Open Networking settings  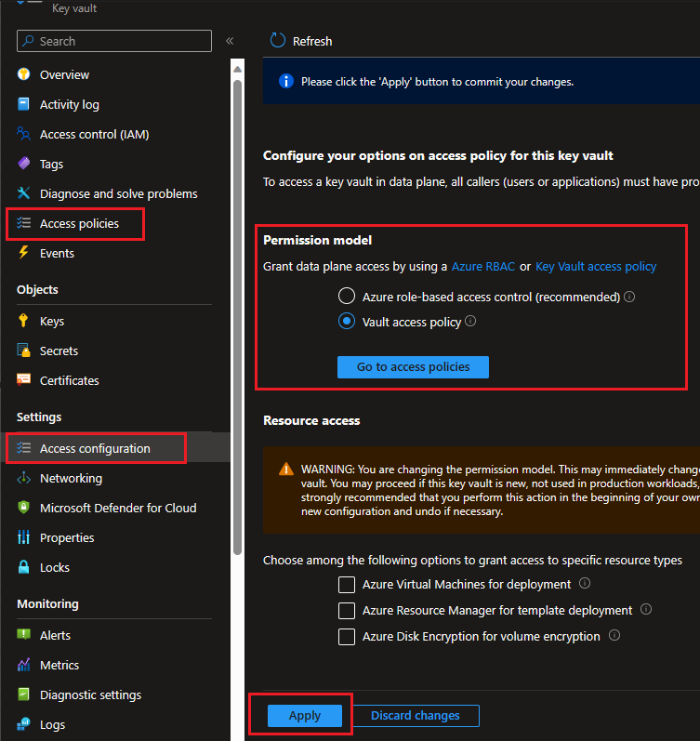pyautogui.click(x=71, y=478)
